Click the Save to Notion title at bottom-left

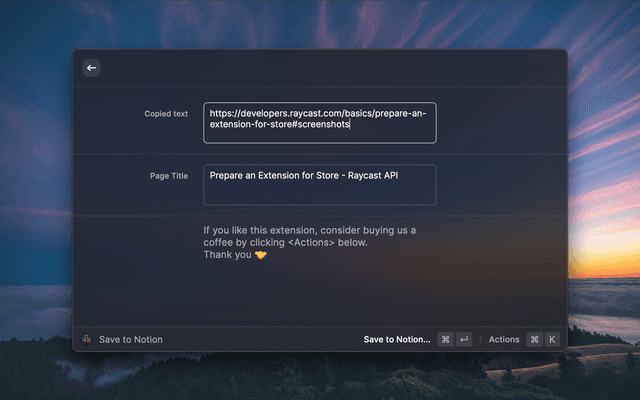[x=130, y=340]
